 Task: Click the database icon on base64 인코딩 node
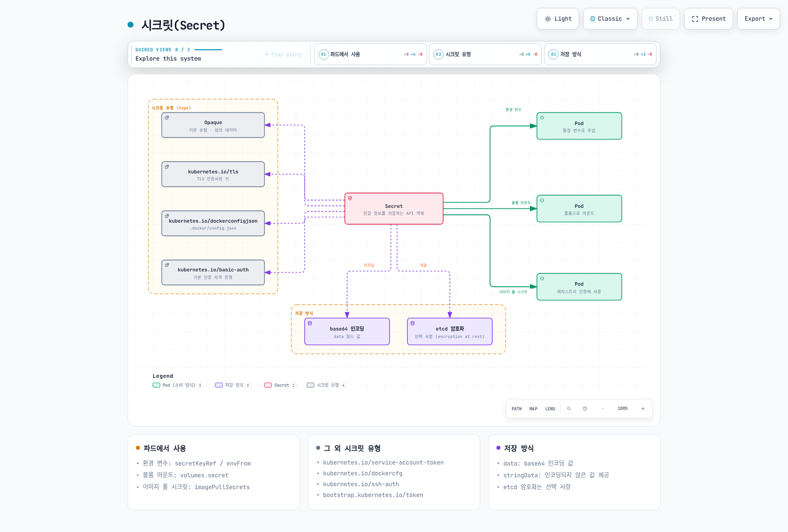pos(310,323)
